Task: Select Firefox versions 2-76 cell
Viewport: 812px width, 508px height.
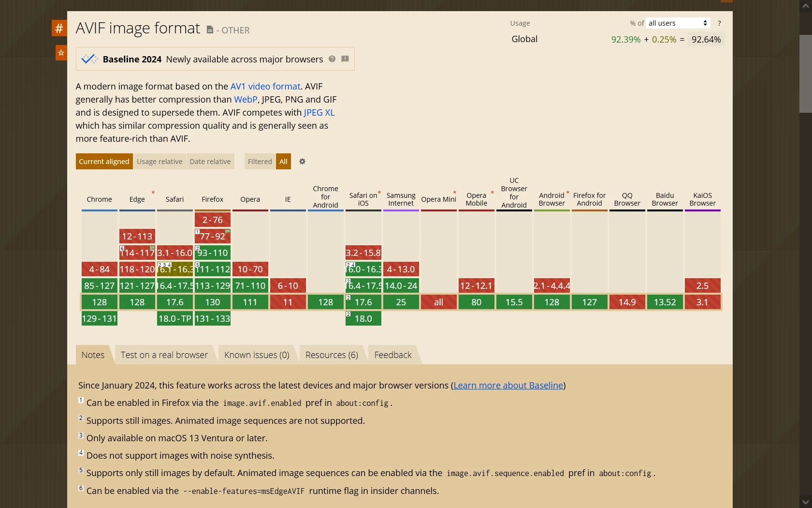Action: point(213,220)
